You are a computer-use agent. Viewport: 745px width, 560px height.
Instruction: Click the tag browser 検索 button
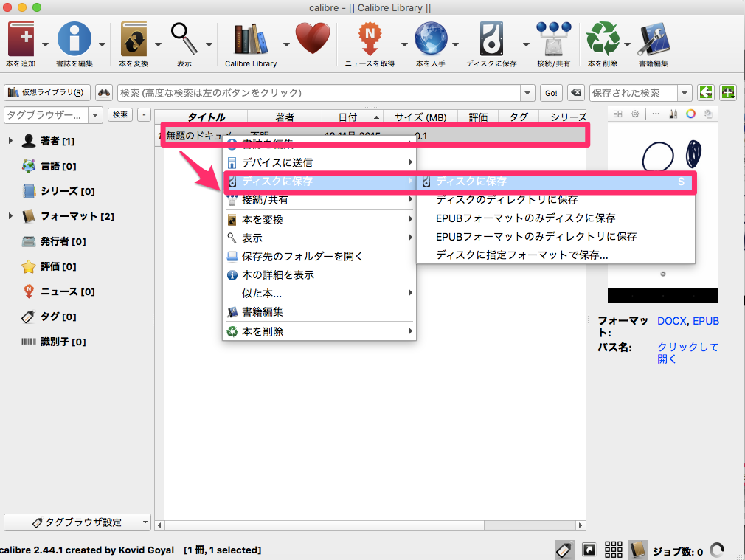(120, 114)
